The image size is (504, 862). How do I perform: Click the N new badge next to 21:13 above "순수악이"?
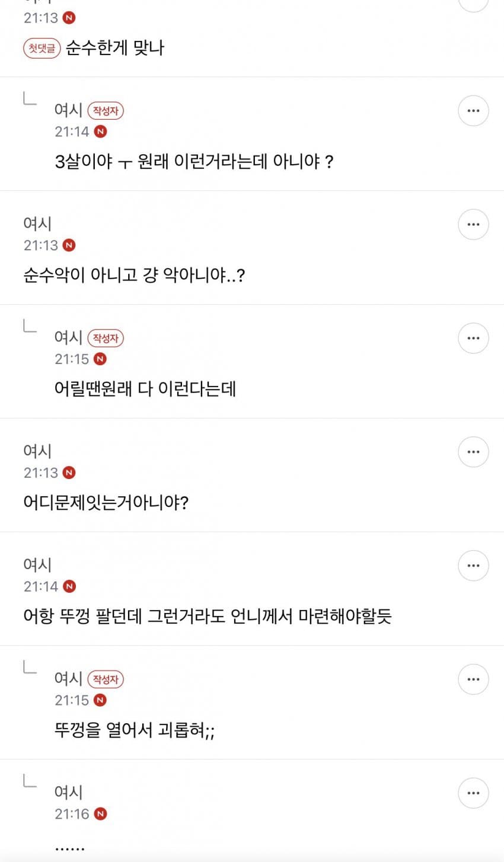[x=69, y=245]
